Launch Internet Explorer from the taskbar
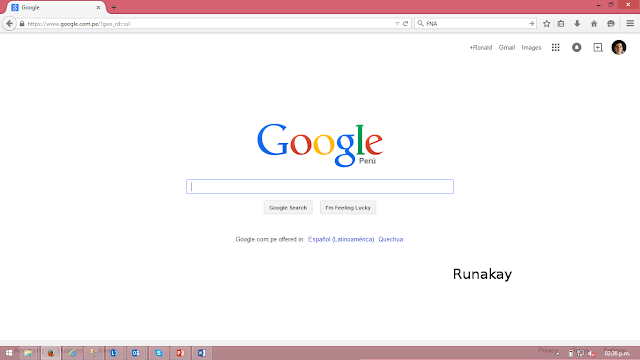The image size is (640, 360). 73,353
